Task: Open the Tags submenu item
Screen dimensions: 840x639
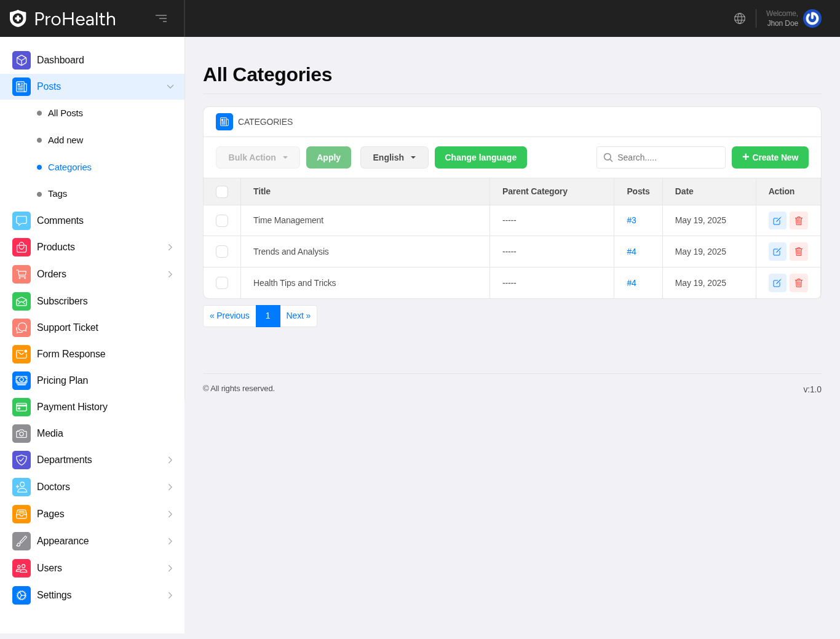Action: pyautogui.click(x=57, y=194)
